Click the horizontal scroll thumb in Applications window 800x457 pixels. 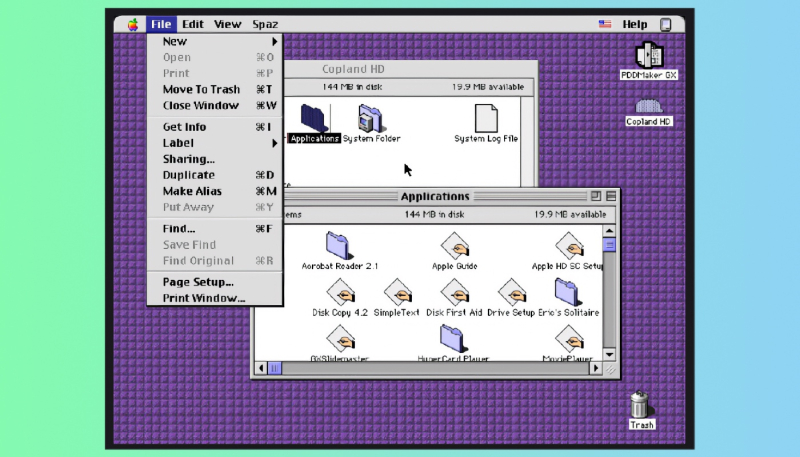click(274, 368)
